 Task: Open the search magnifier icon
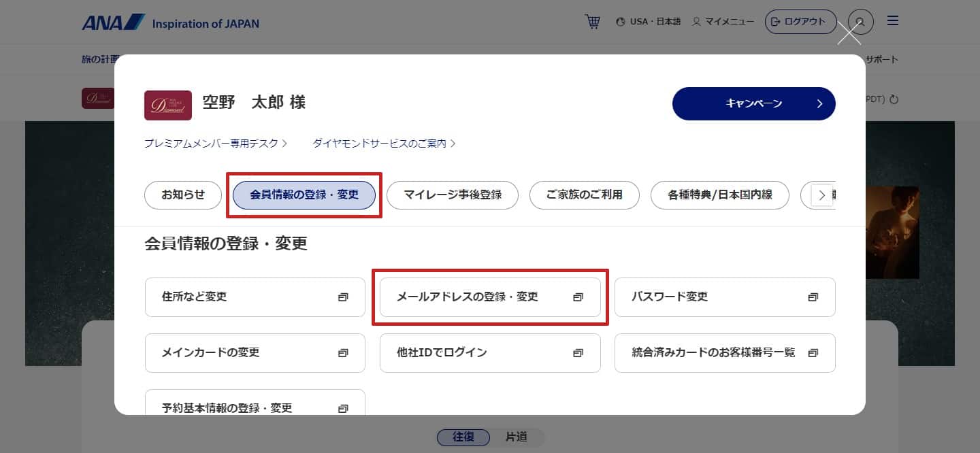(860, 22)
